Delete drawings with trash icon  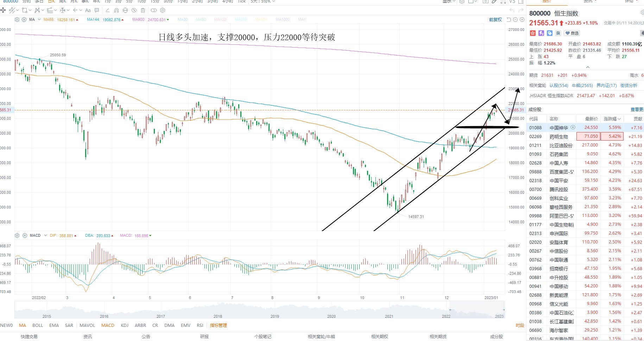[x=143, y=10]
